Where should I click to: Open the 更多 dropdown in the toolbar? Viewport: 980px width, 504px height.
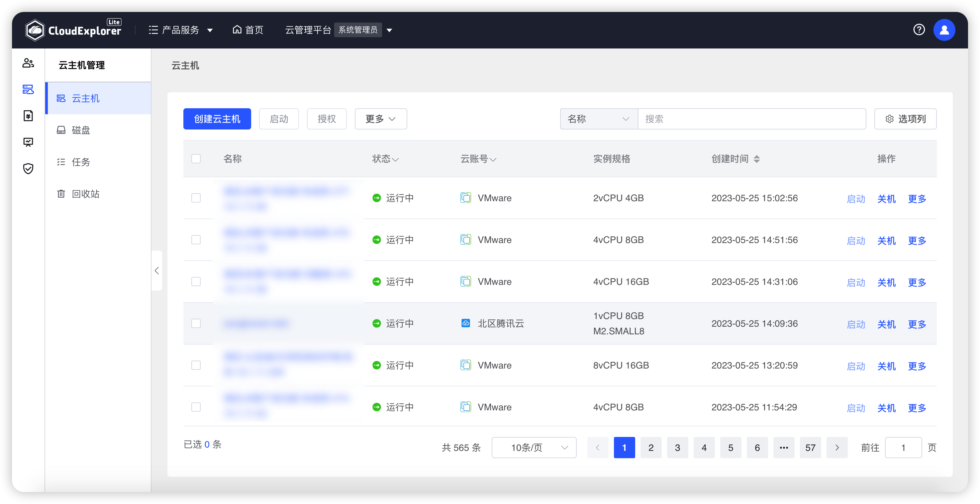coord(380,119)
